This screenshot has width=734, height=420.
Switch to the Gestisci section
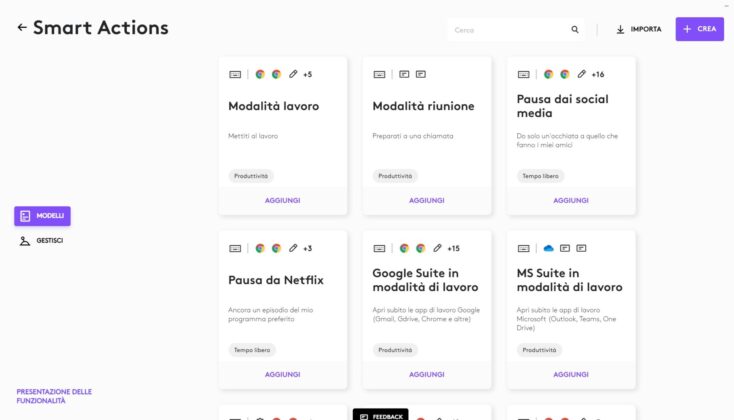pyautogui.click(x=42, y=241)
